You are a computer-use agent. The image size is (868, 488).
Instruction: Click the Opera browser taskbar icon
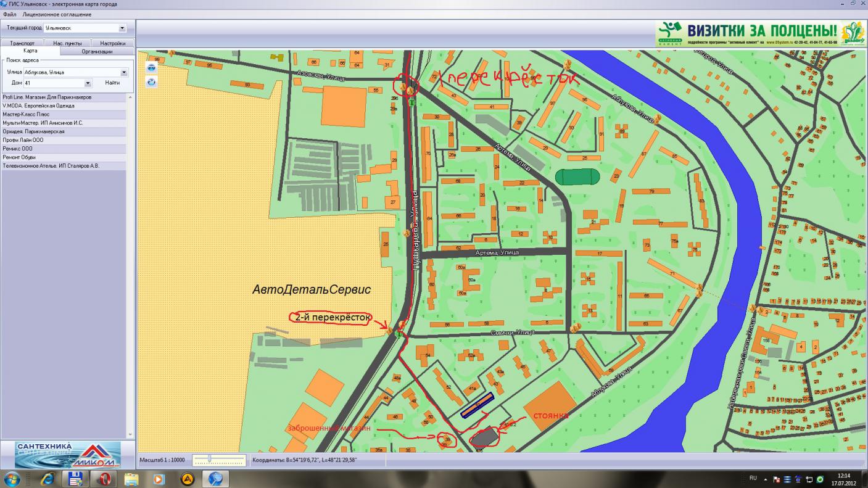click(x=103, y=479)
